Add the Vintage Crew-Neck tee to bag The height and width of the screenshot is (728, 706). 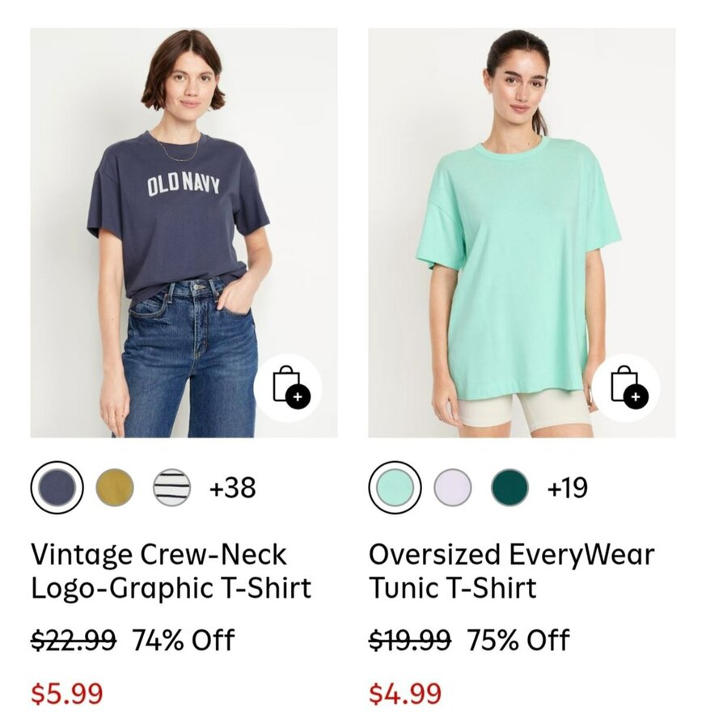(288, 387)
